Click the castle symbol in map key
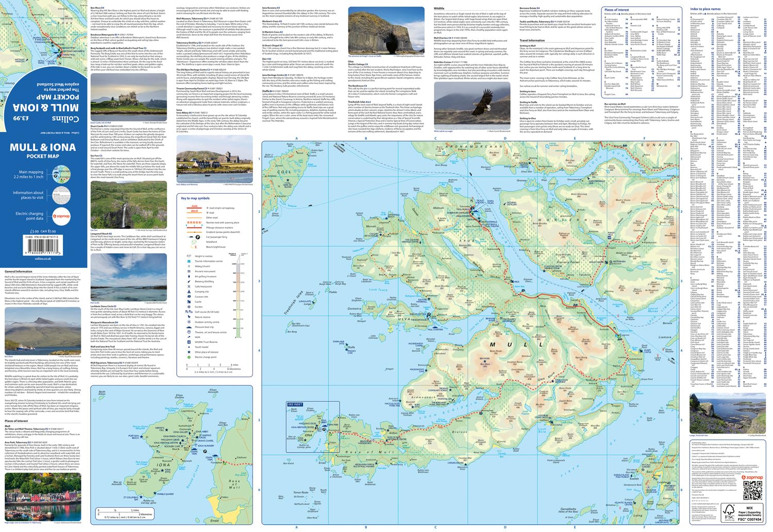 point(188,302)
